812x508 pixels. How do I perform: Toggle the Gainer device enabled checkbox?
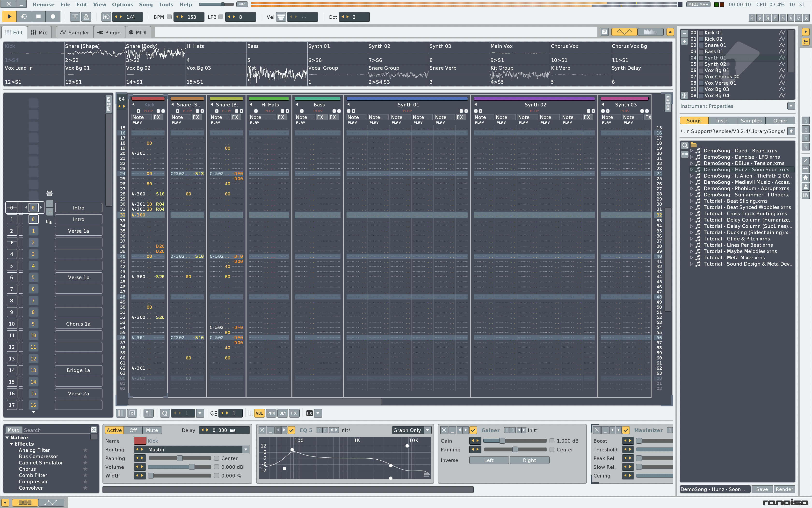473,430
